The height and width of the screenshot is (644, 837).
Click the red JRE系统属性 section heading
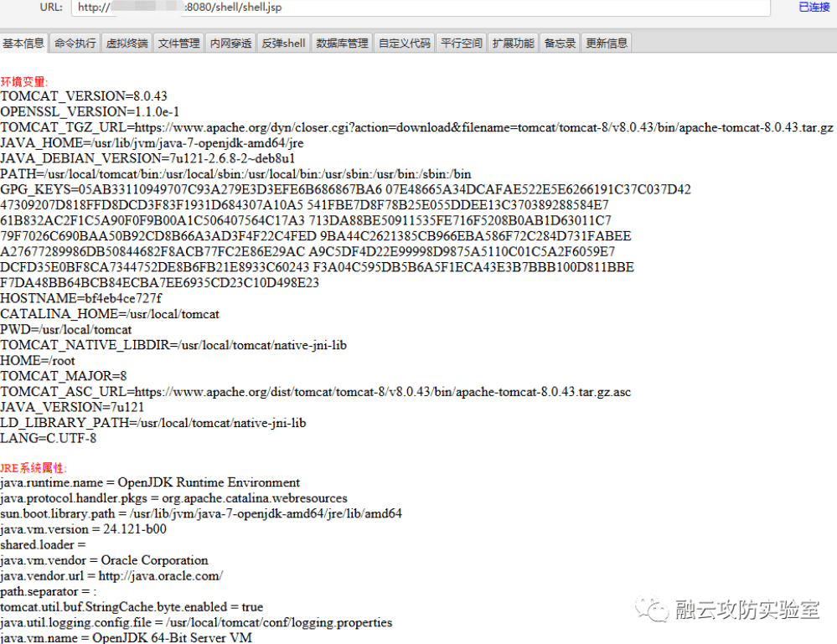(34, 467)
